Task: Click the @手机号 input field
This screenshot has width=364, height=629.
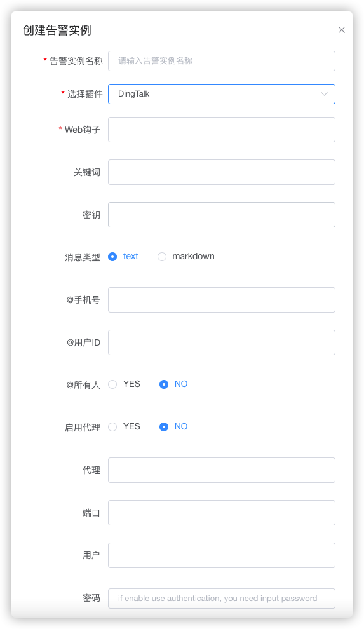Action: tap(221, 300)
